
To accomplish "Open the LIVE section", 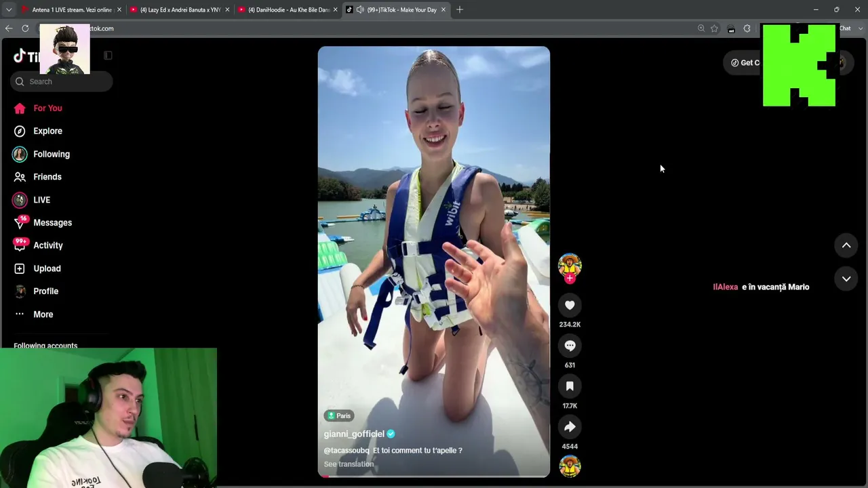I will [32, 200].
